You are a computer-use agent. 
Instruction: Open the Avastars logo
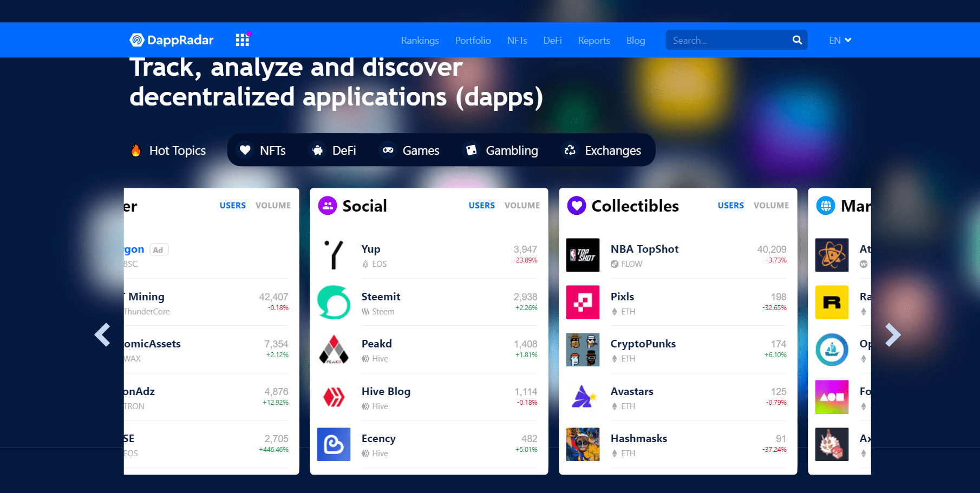(583, 397)
